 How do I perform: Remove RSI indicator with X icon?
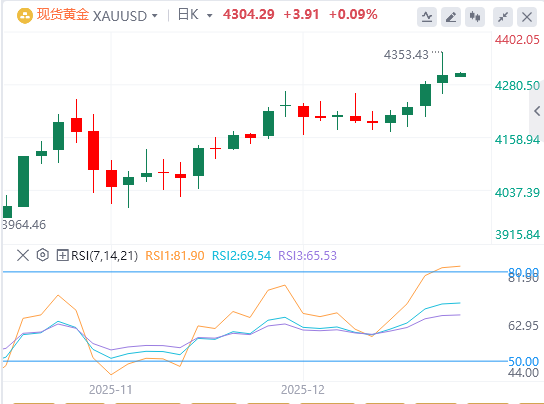click(x=23, y=255)
